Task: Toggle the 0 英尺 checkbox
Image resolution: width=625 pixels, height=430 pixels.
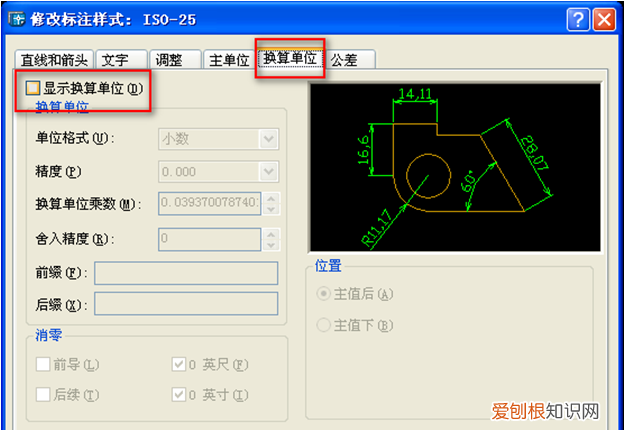Action: click(x=179, y=364)
